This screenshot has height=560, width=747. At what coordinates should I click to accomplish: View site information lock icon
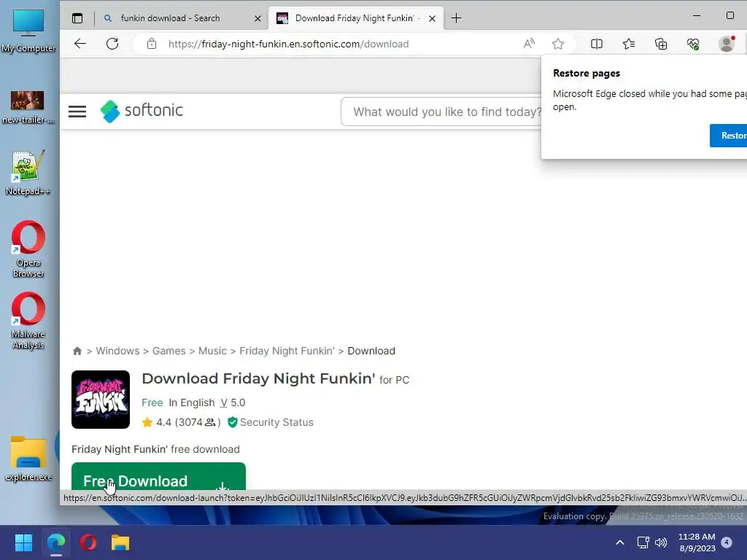click(152, 44)
